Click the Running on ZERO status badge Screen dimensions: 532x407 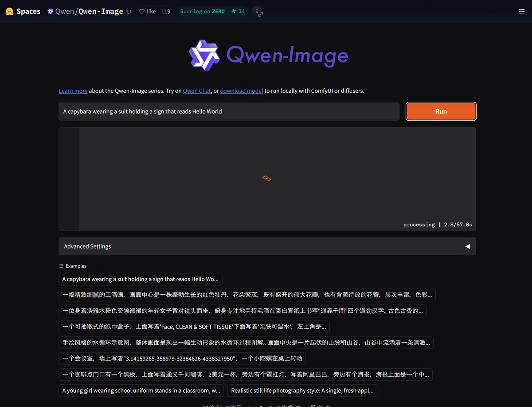(202, 12)
